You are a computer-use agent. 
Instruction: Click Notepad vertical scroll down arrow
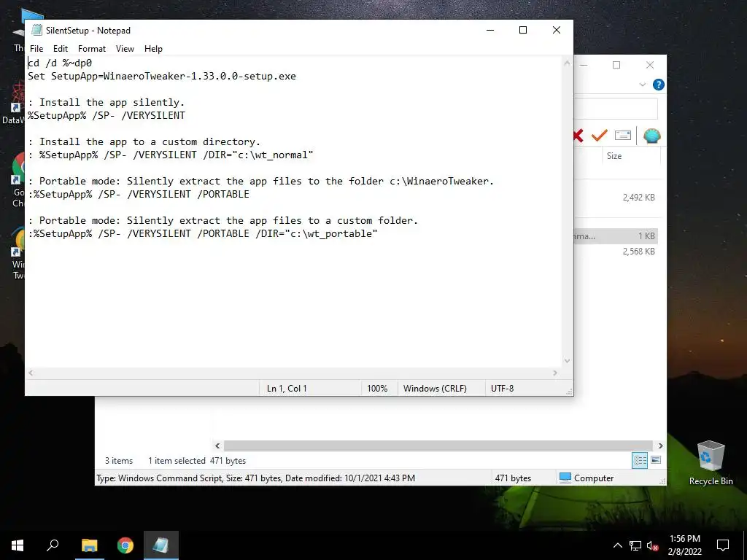[567, 360]
